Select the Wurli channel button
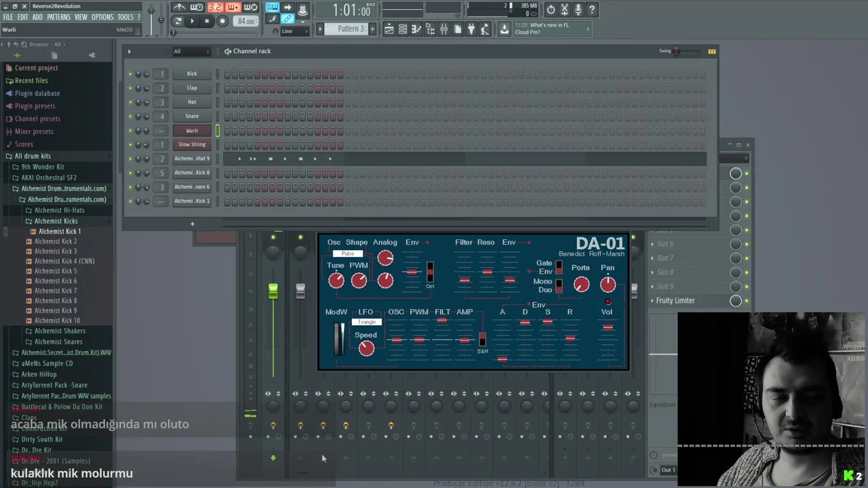Viewport: 868px width, 488px height. click(x=192, y=131)
